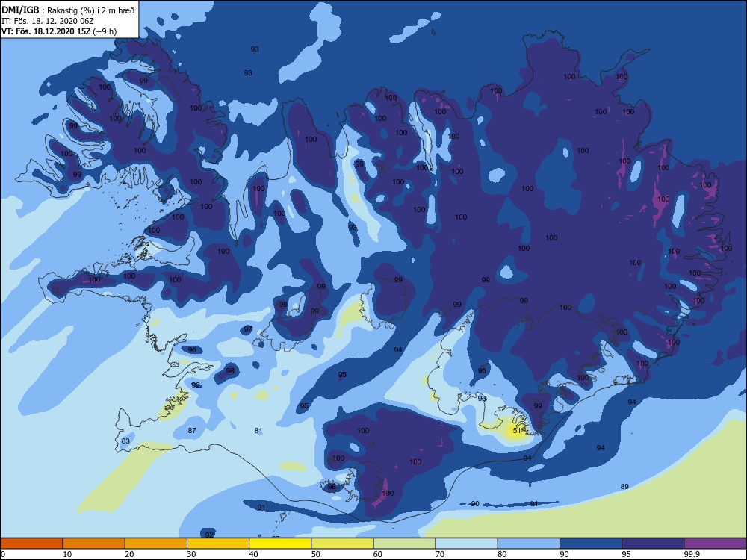Click the '10' label on the legend scale

pyautogui.click(x=67, y=554)
